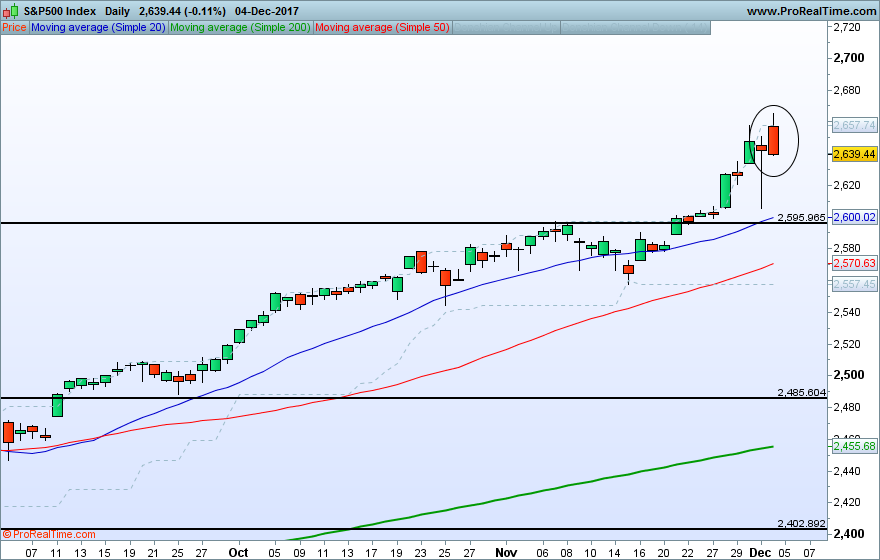Click the red 2,570.63 moving average label

[854, 263]
